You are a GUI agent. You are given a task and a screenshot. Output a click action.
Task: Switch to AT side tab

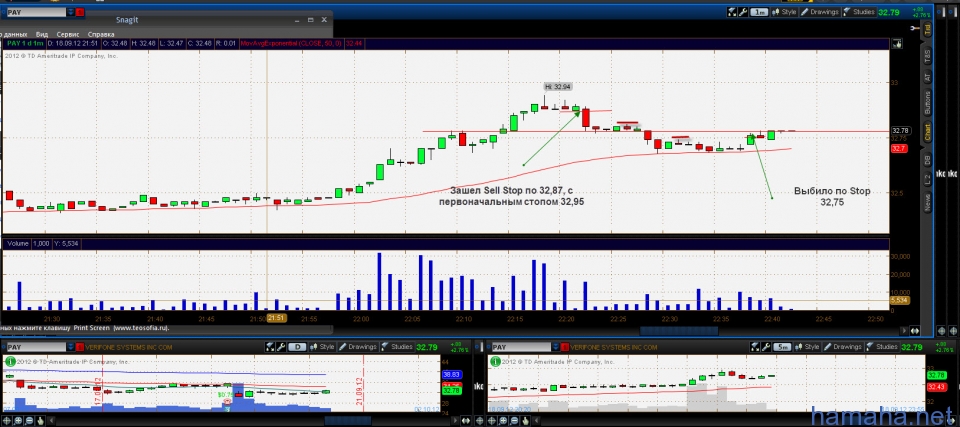(x=928, y=77)
